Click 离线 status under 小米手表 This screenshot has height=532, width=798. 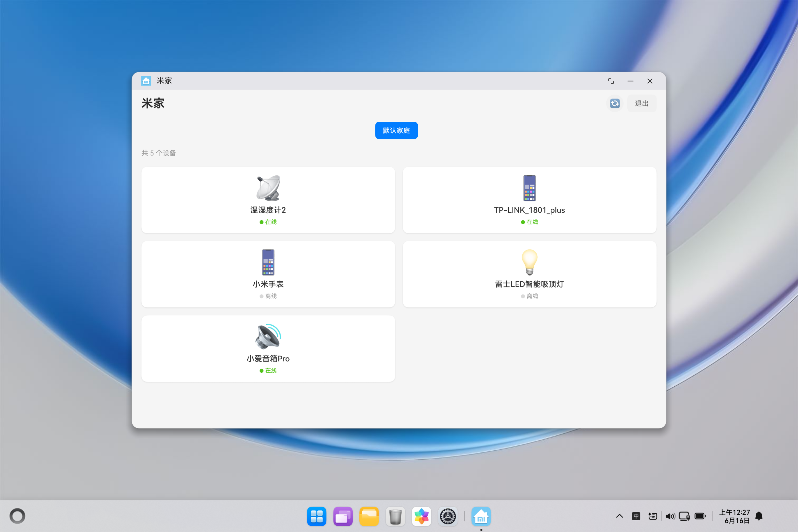tap(268, 296)
